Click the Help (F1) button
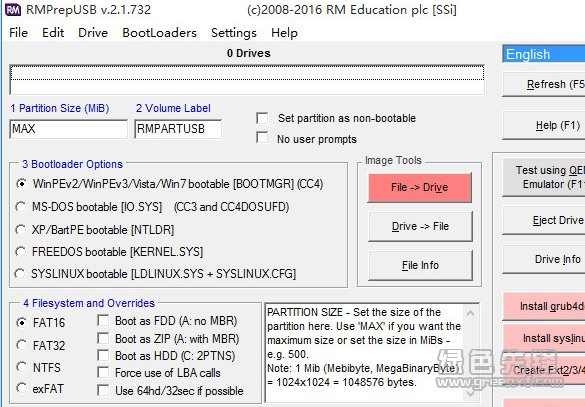Viewport: 585px width, 407px height. (544, 125)
